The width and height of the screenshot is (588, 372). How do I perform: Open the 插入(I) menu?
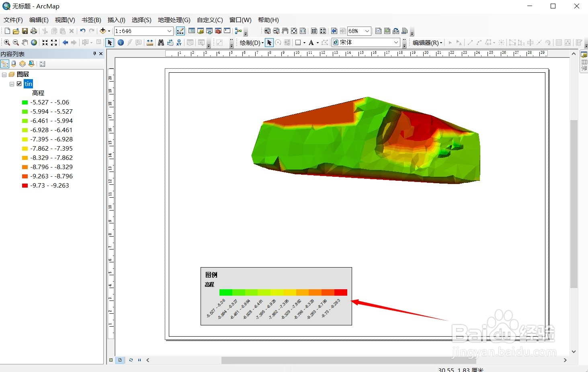[x=117, y=20]
